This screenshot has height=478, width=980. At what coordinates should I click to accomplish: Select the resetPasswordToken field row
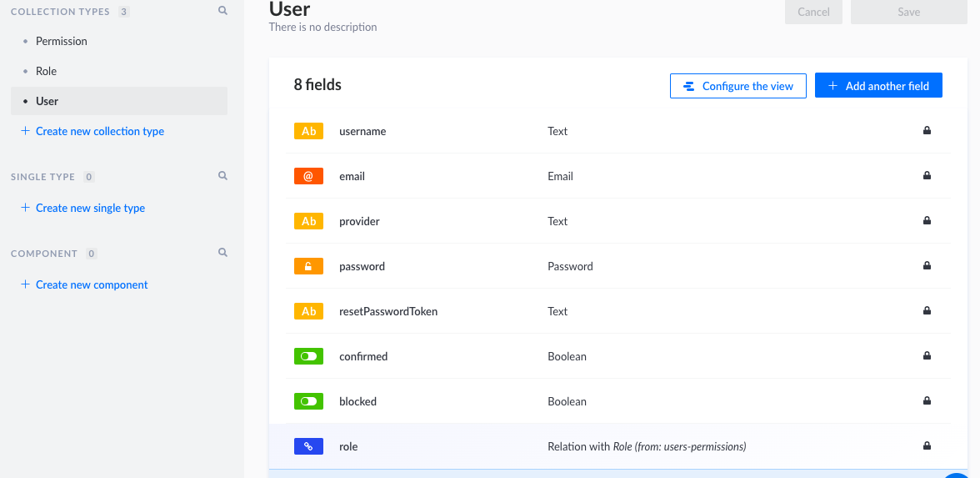(388, 311)
